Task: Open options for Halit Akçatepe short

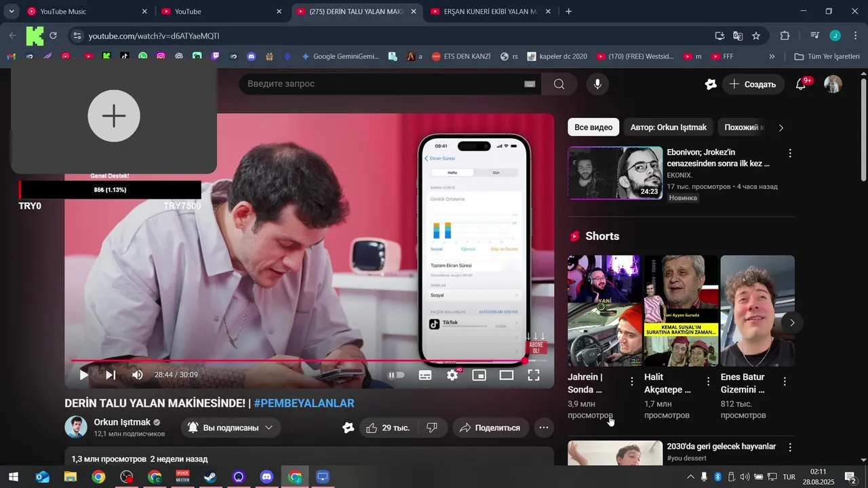Action: (708, 382)
